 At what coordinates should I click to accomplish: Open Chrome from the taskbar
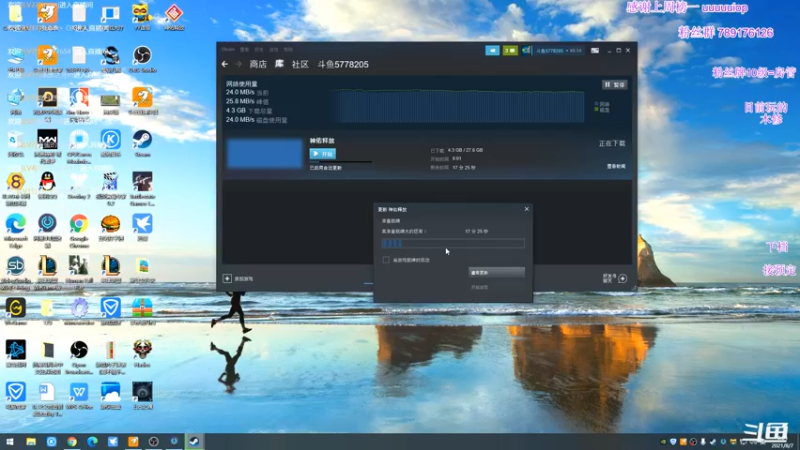(72, 441)
